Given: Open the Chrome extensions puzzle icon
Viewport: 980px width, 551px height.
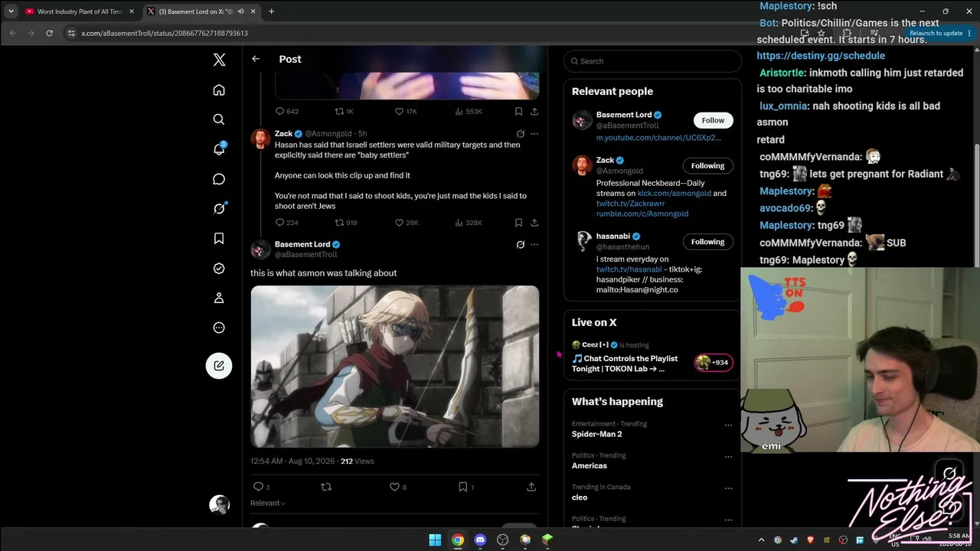Looking at the screenshot, I should 846,33.
